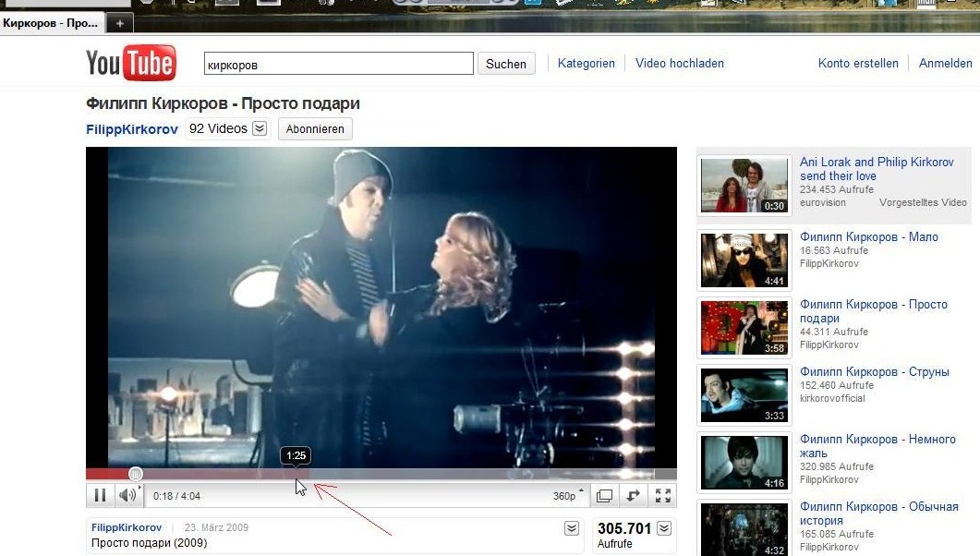Open the Филипп Киркоров - Обычная история thumbnail

(744, 530)
